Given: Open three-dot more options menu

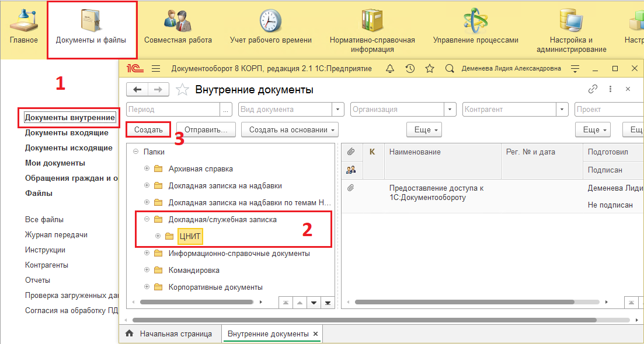Looking at the screenshot, I should (x=611, y=89).
